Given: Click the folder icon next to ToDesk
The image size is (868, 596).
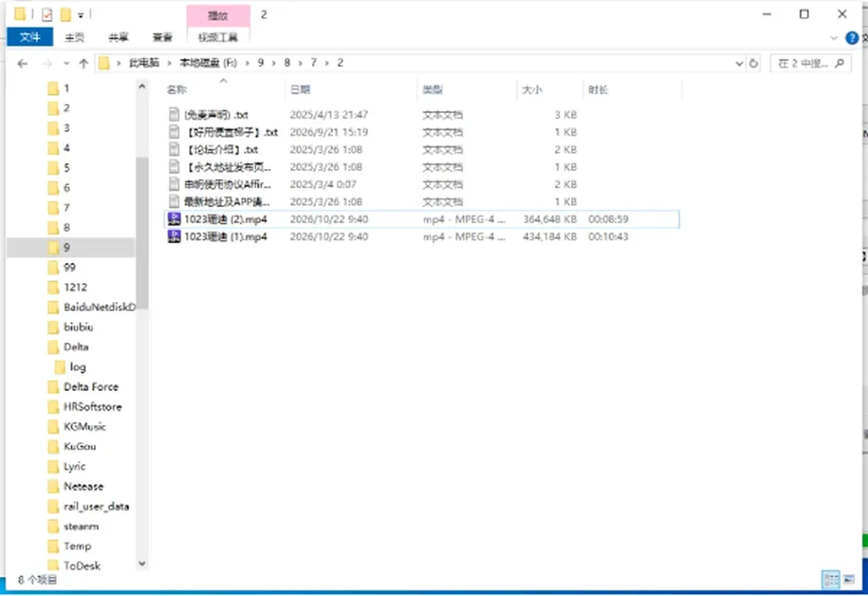Looking at the screenshot, I should (53, 565).
